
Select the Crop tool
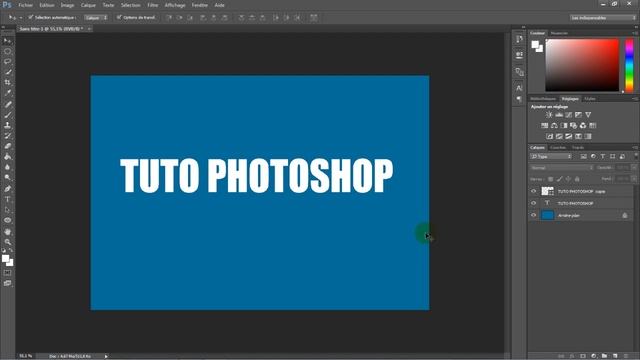(x=7, y=82)
